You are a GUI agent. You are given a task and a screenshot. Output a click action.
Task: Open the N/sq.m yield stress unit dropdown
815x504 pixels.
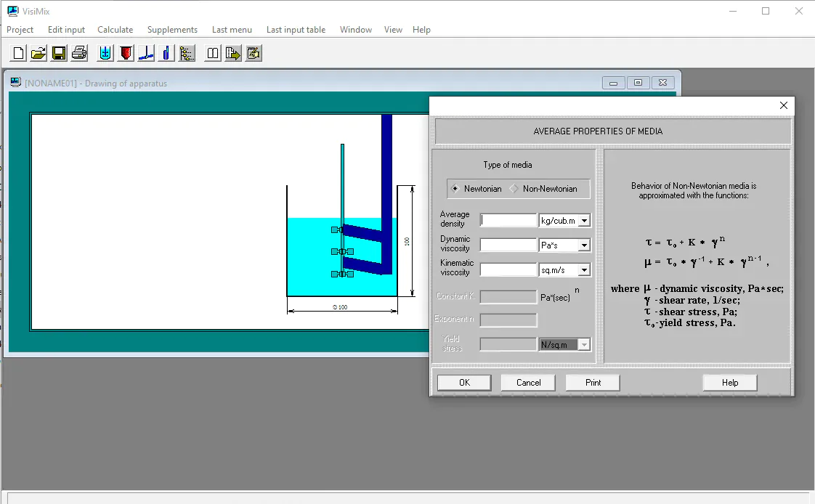point(584,344)
